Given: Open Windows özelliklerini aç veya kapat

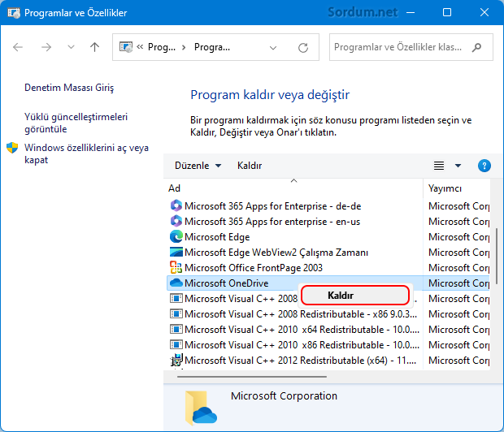Looking at the screenshot, I should 86,153.
